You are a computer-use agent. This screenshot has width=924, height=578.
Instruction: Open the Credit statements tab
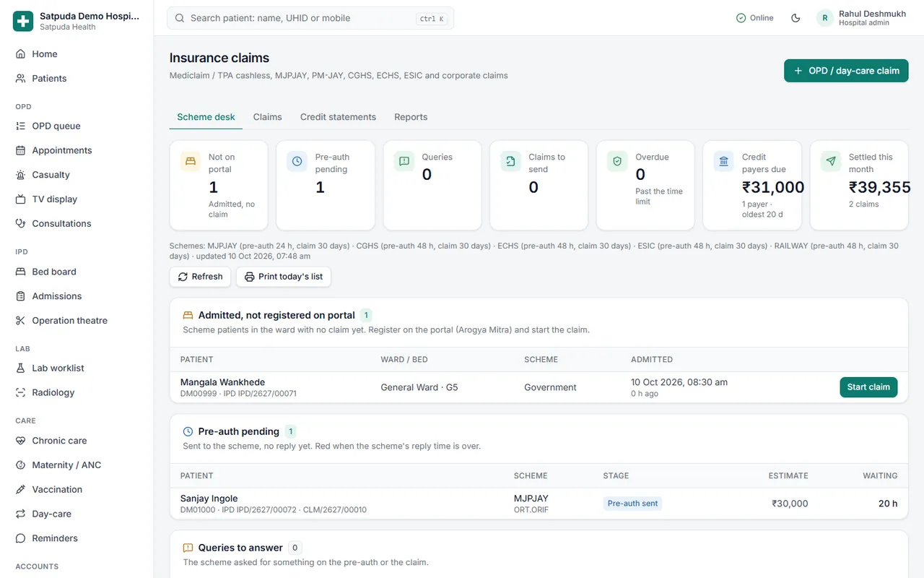[338, 117]
